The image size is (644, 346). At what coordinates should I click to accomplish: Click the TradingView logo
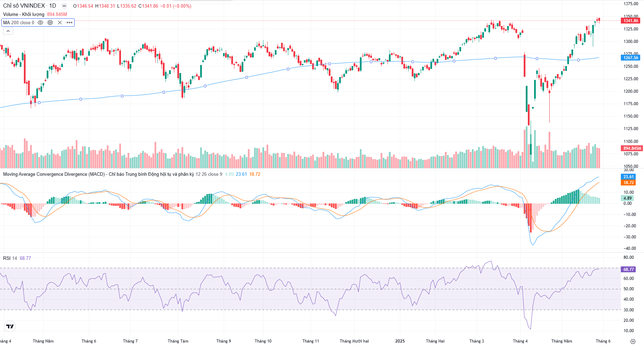click(x=10, y=326)
